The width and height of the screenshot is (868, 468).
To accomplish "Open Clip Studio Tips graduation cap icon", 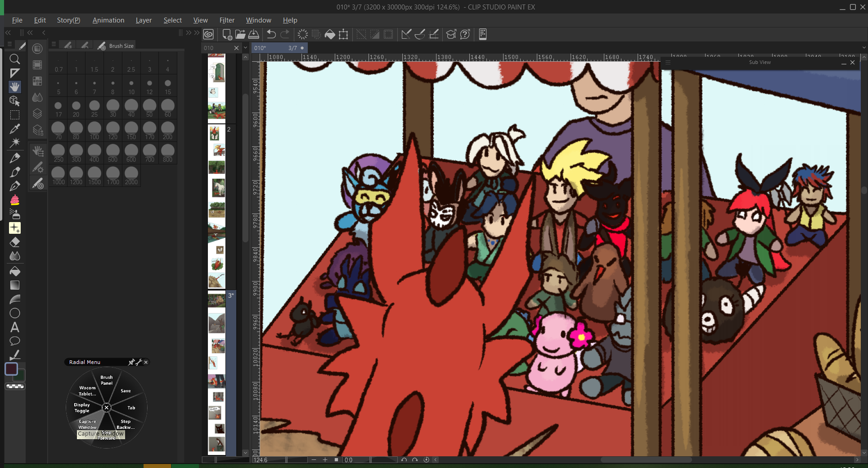I will pos(451,34).
